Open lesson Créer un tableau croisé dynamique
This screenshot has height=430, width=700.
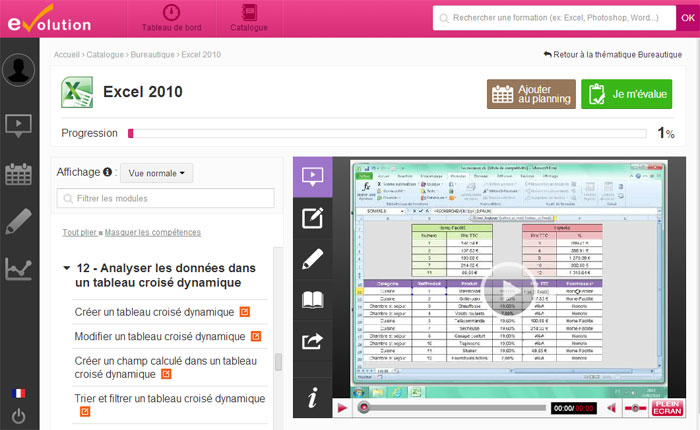(154, 312)
